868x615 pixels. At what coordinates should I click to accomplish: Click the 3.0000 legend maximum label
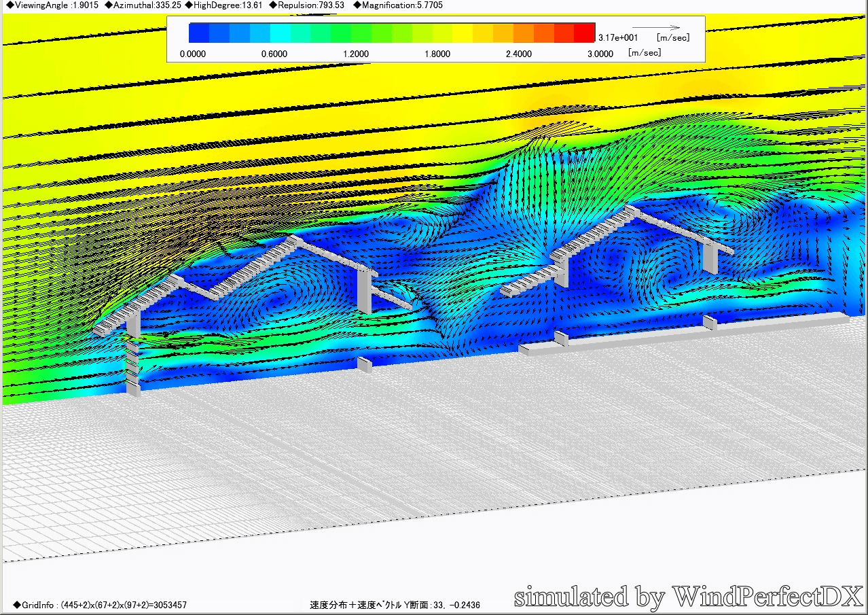(600, 54)
